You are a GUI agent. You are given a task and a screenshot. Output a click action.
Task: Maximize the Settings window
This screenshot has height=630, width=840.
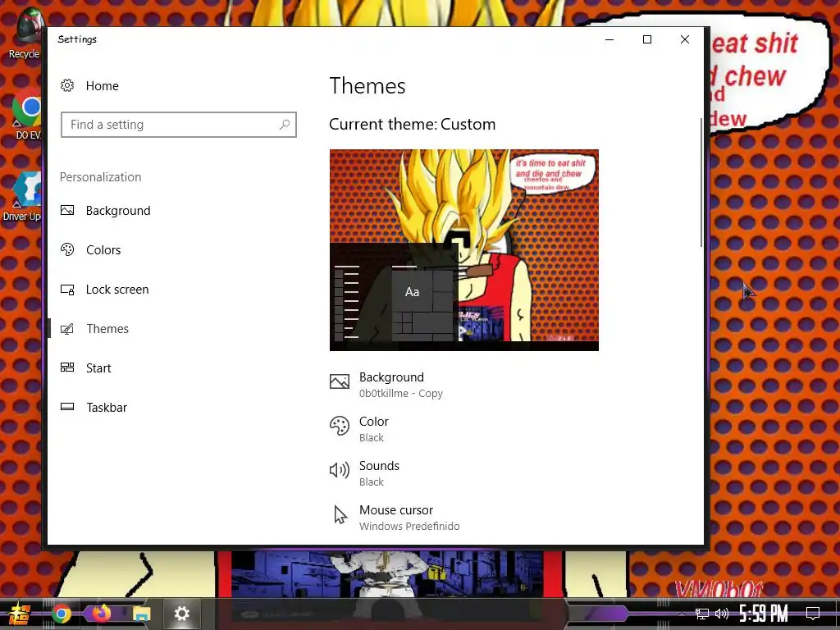(x=647, y=39)
